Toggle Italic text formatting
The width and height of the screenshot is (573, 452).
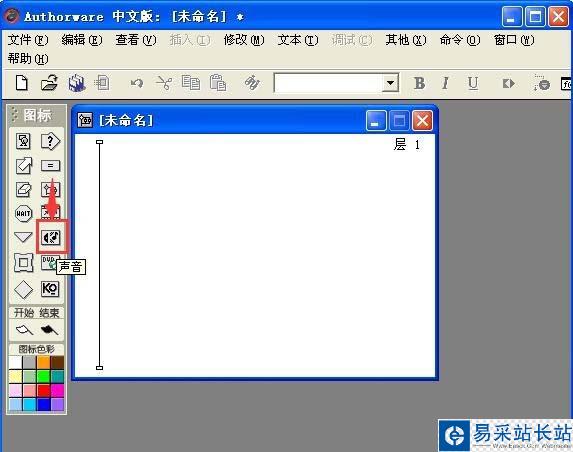coord(445,83)
